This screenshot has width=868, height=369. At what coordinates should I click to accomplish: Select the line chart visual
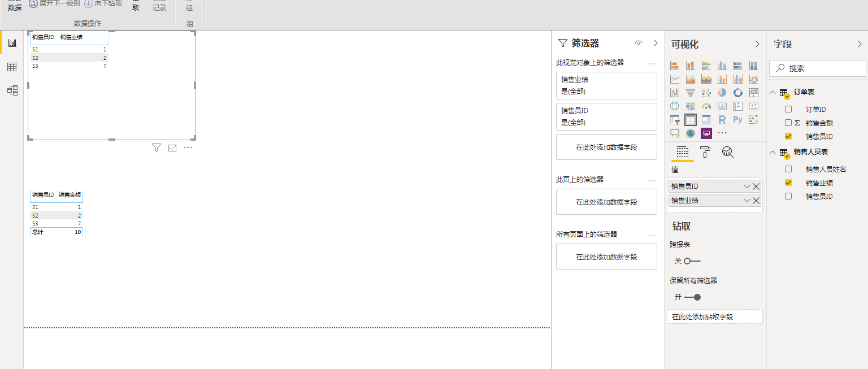pos(674,79)
